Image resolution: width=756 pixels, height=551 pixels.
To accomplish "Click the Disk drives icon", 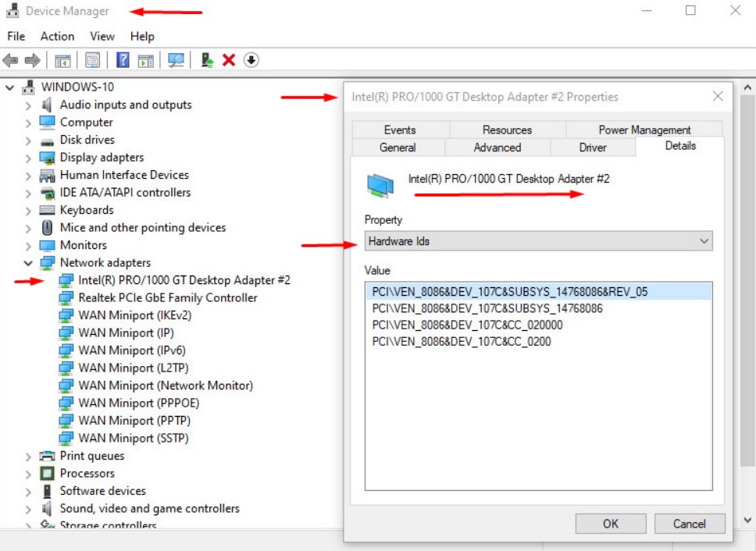I will coord(47,141).
